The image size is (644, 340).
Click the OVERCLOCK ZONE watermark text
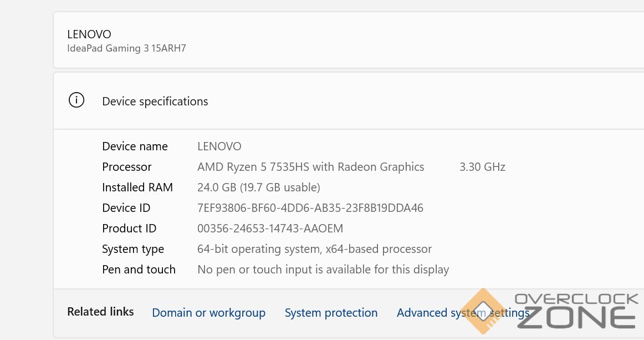pyautogui.click(x=576, y=311)
